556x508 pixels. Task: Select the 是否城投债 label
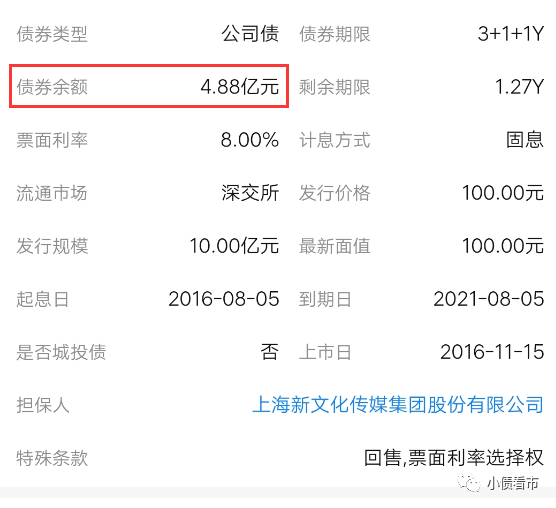(61, 352)
